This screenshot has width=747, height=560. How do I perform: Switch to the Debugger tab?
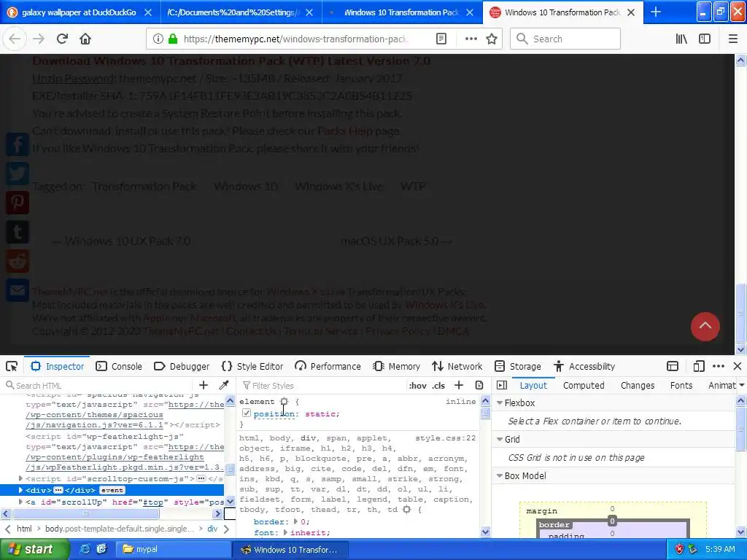[182, 366]
